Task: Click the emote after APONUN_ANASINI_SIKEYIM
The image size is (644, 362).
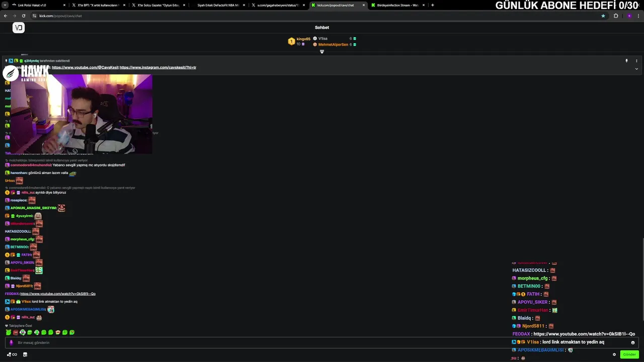Action: [61, 208]
